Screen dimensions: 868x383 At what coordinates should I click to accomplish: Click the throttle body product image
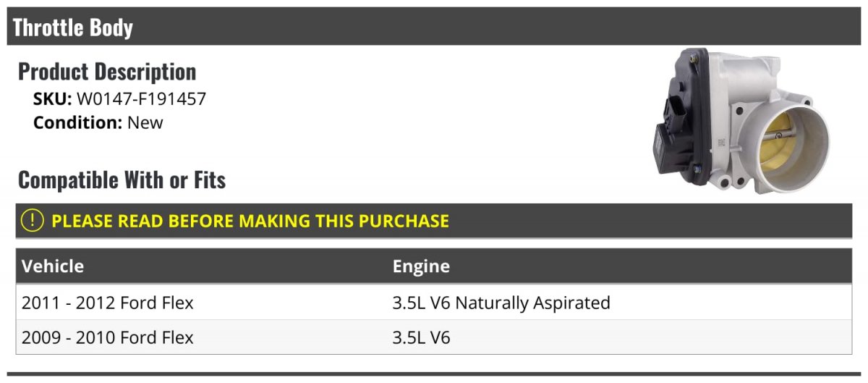pos(741,121)
